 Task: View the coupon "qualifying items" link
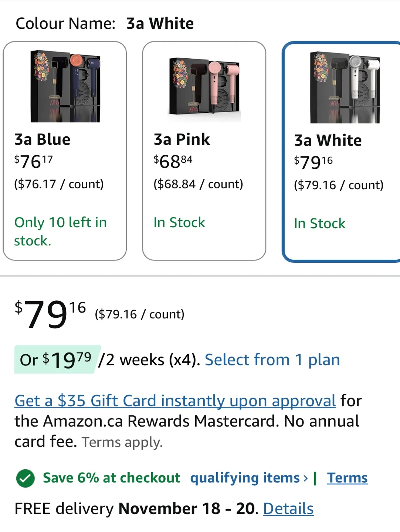(245, 478)
